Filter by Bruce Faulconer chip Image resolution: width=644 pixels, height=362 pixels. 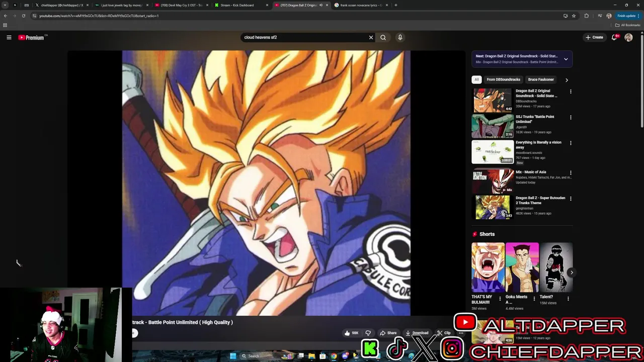click(x=541, y=79)
